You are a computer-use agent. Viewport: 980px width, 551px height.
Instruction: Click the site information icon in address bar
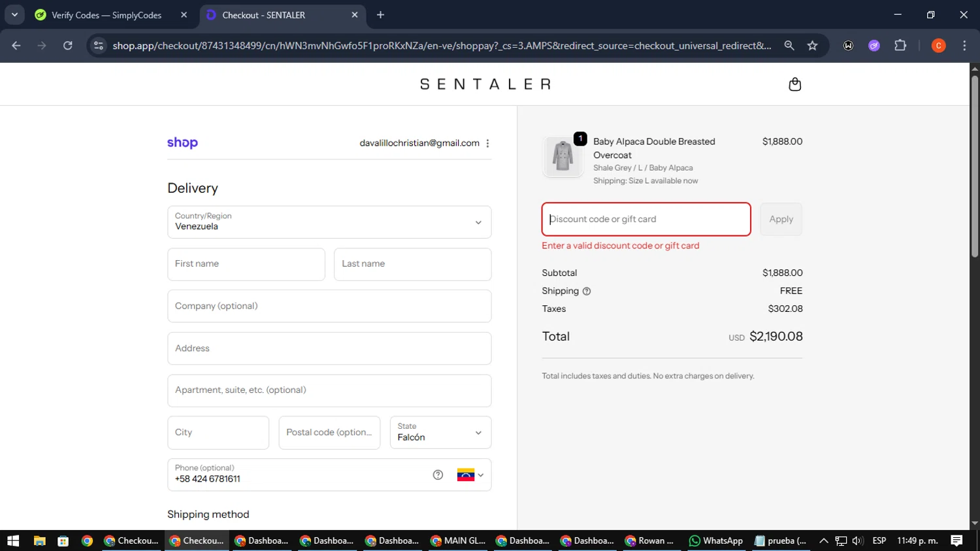(x=99, y=46)
